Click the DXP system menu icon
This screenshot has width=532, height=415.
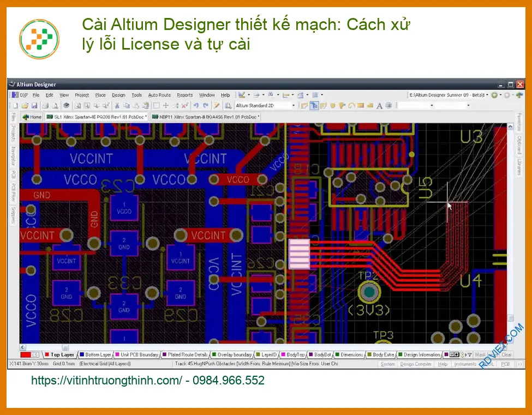coord(20,95)
